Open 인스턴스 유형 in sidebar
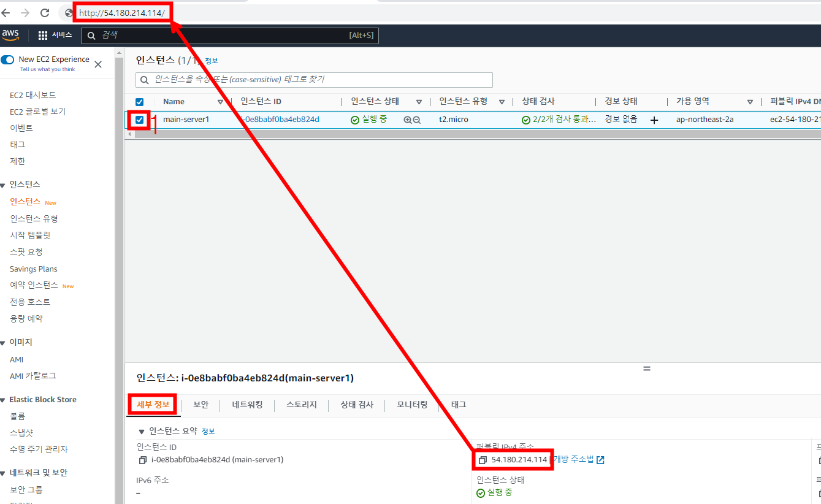 34,219
